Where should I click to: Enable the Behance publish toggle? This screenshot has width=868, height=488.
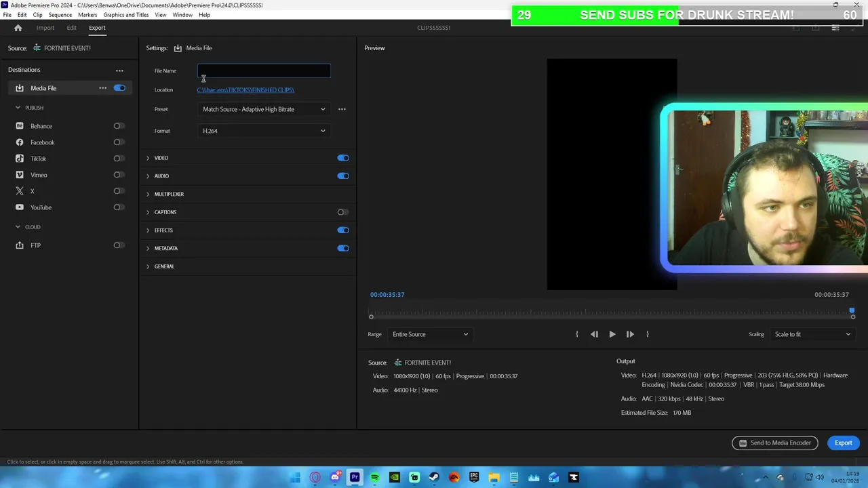pyautogui.click(x=119, y=126)
